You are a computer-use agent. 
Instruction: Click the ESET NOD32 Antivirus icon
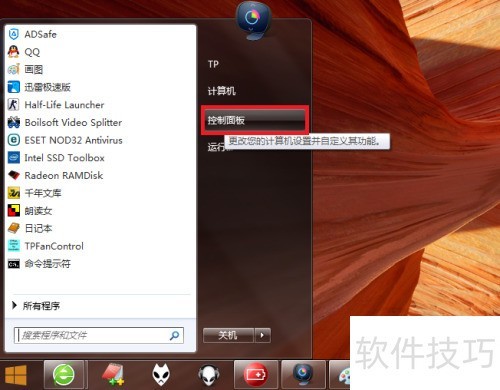point(14,140)
